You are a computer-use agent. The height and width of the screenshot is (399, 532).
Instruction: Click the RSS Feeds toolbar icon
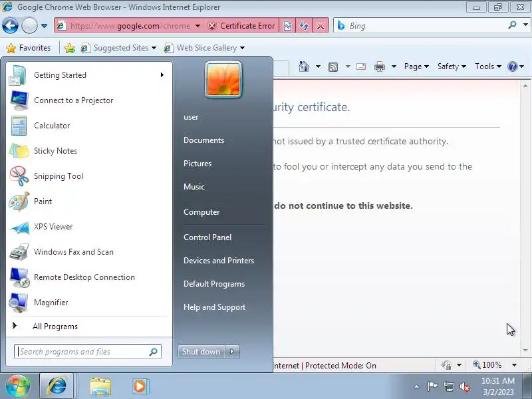[x=333, y=67]
